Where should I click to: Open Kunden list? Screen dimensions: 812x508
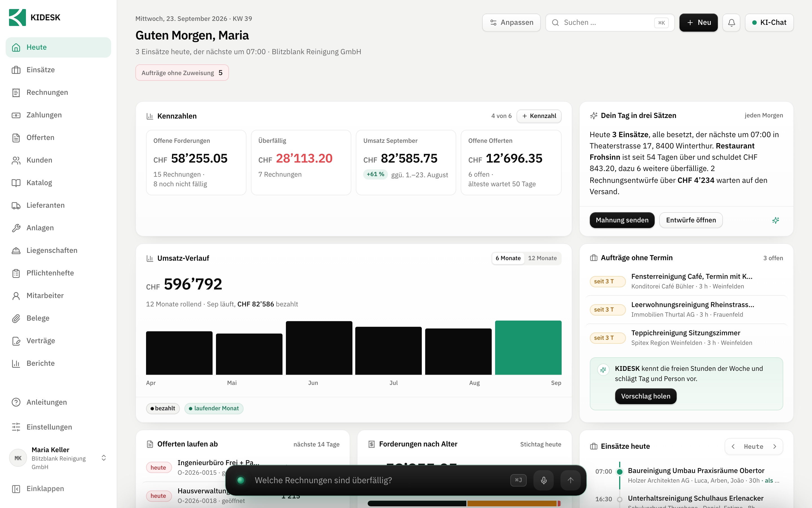point(58,160)
